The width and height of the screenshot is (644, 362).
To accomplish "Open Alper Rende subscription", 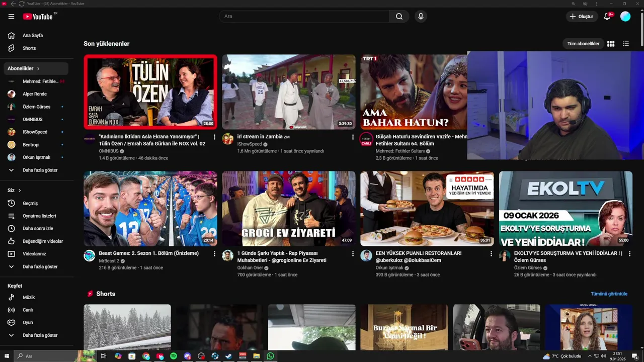I will coord(36,94).
